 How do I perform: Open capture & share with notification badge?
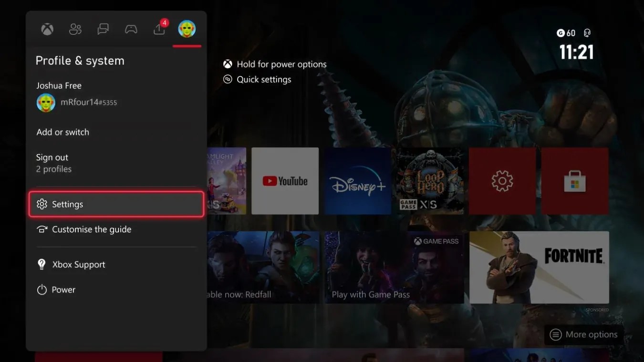pos(159,29)
